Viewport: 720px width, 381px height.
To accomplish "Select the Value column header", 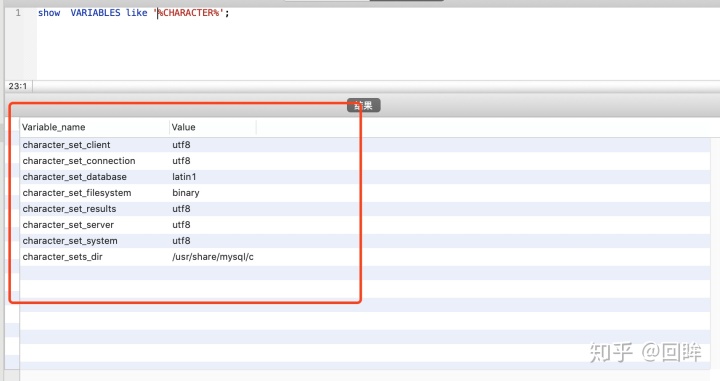I will [183, 127].
